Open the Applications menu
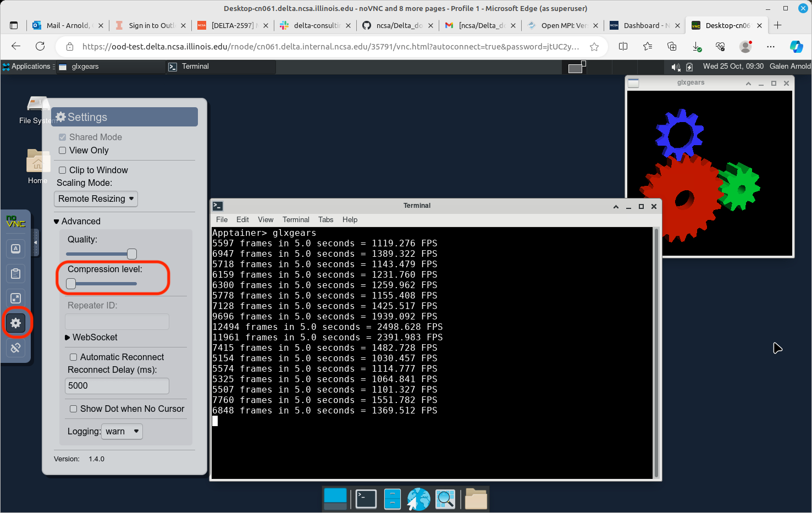The width and height of the screenshot is (812, 513). point(27,67)
